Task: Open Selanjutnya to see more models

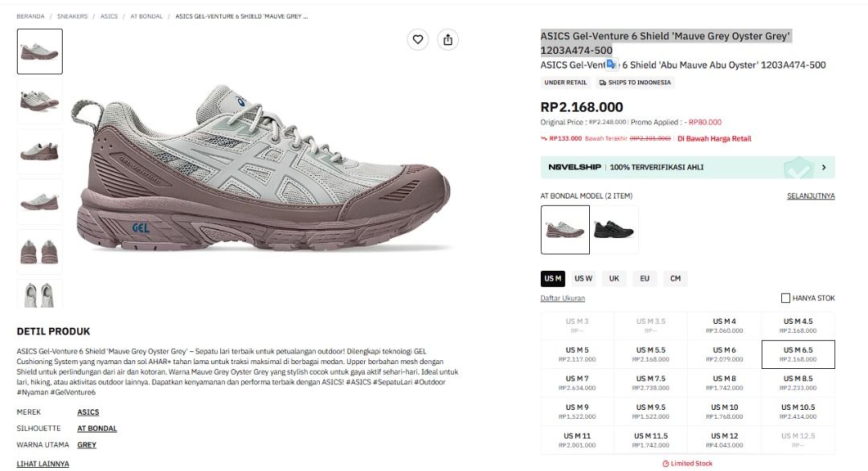Action: pos(810,196)
